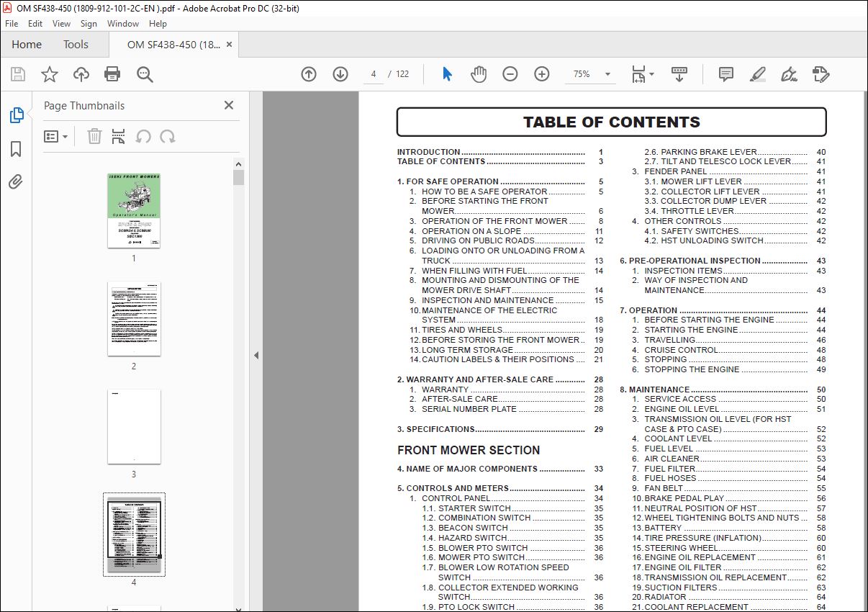Zoom out with the minus icon

[510, 74]
